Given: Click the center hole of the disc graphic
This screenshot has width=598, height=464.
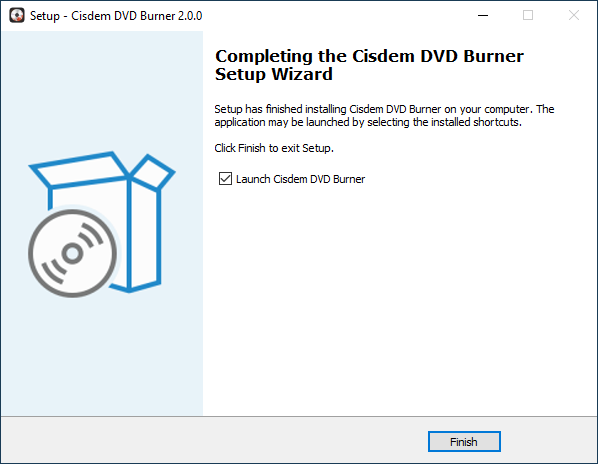Looking at the screenshot, I should [72, 253].
